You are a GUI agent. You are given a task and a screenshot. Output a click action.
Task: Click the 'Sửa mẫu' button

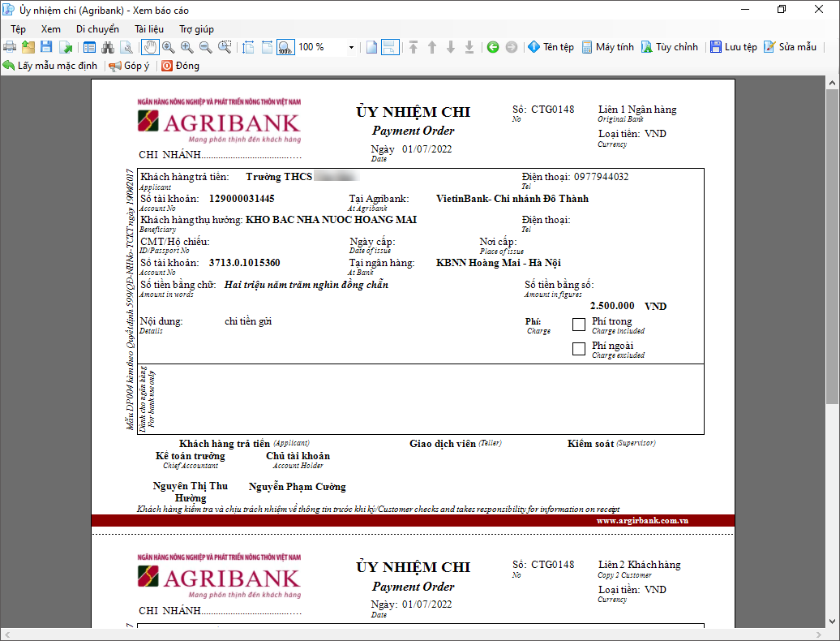click(791, 47)
